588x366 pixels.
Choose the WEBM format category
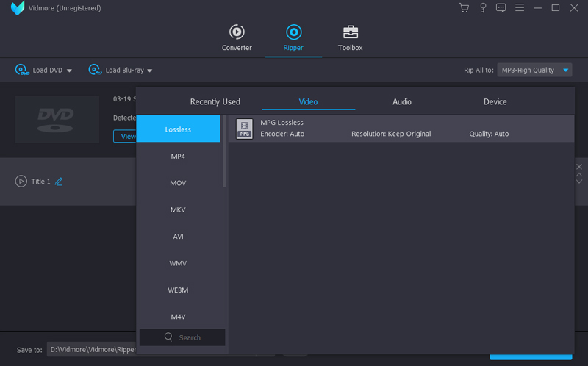tap(178, 290)
